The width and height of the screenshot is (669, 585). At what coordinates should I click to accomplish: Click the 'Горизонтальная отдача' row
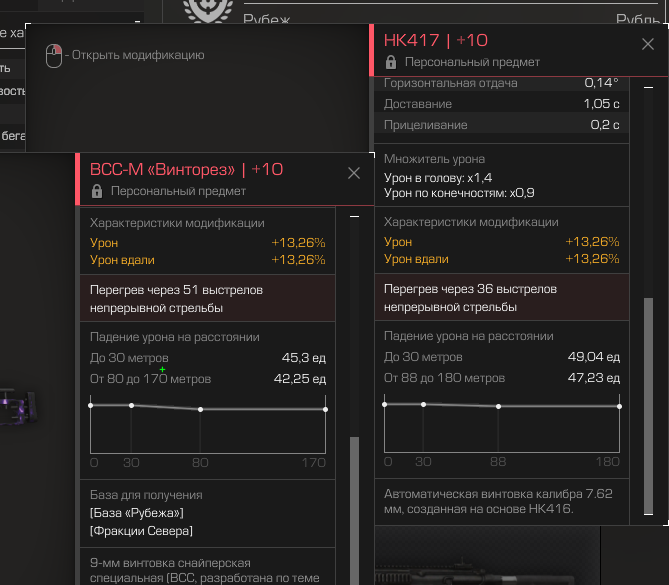tap(502, 83)
